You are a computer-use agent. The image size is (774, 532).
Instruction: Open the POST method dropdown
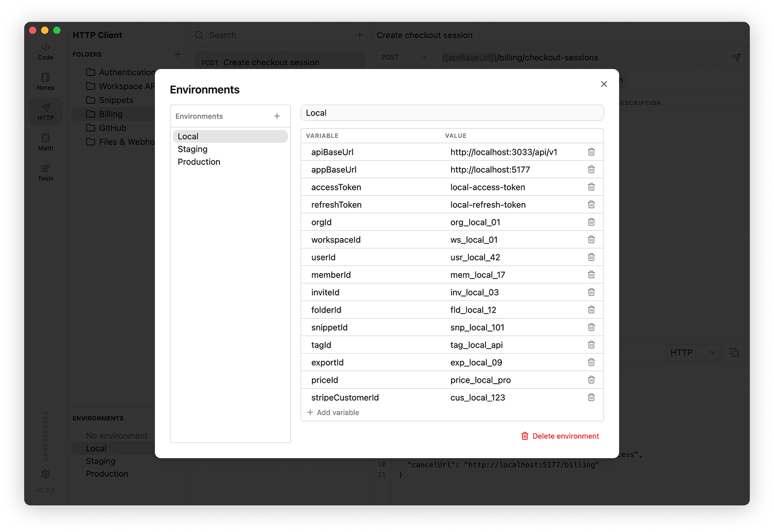click(405, 57)
